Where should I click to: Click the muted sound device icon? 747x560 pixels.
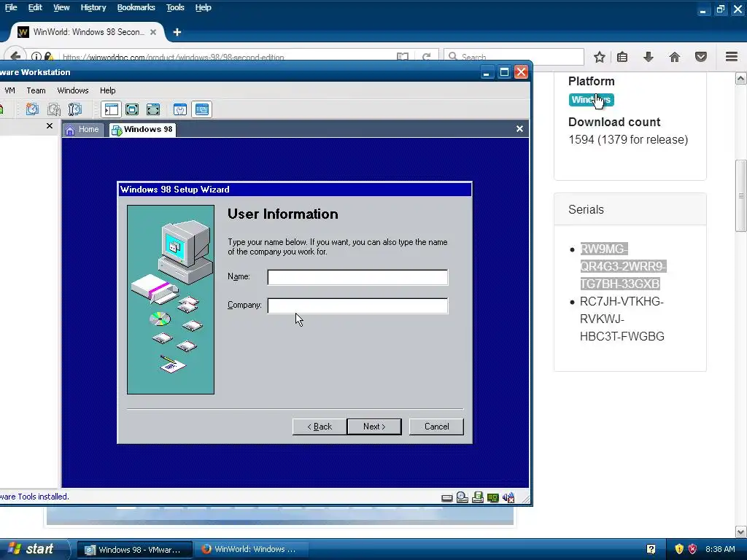[508, 497]
